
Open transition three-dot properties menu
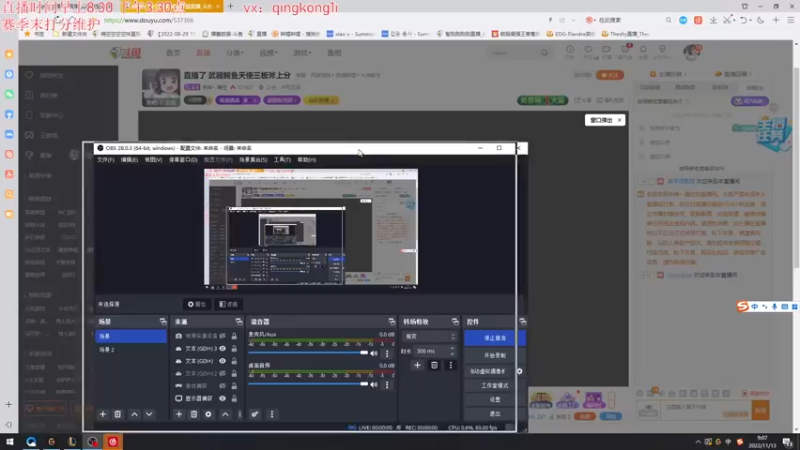pyautogui.click(x=451, y=365)
